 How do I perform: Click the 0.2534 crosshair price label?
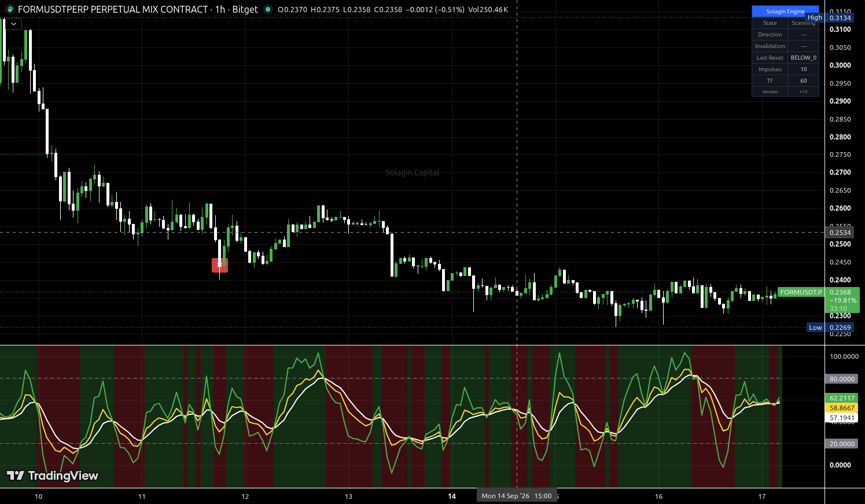(840, 233)
